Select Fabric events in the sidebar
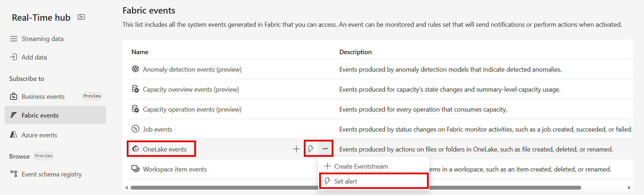The width and height of the screenshot is (644, 195). pyautogui.click(x=40, y=116)
